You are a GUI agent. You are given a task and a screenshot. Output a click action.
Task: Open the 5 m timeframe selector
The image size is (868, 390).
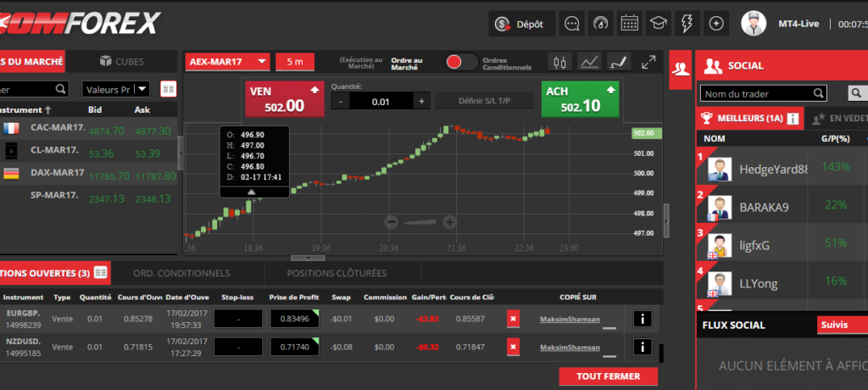tap(295, 62)
